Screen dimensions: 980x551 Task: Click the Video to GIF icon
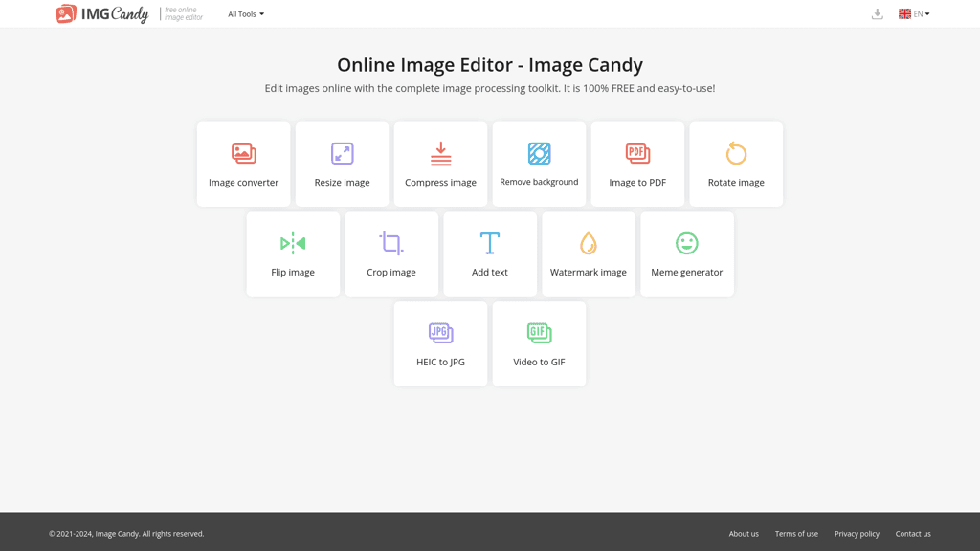coord(540,333)
